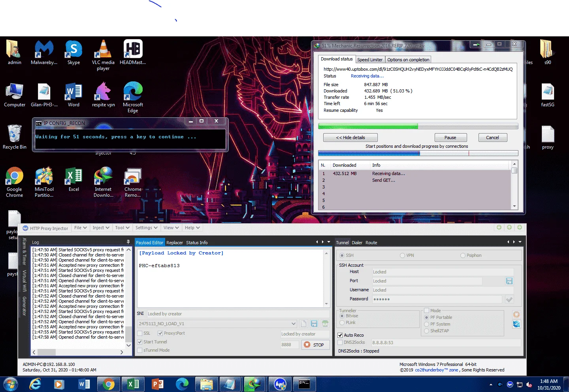Open respite vpn shortcut
Image resolution: width=569 pixels, height=392 pixels.
click(103, 94)
